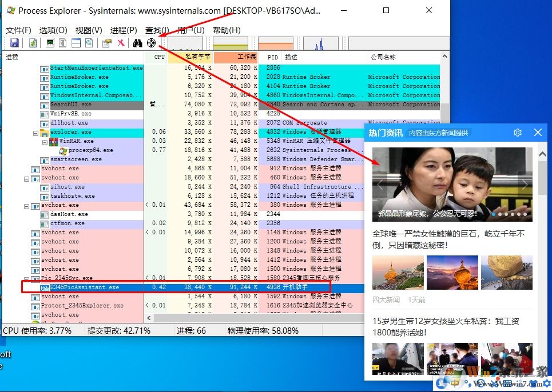The width and height of the screenshot is (552, 392).
Task: Click the Refresh processes icon
Action: pos(33,43)
